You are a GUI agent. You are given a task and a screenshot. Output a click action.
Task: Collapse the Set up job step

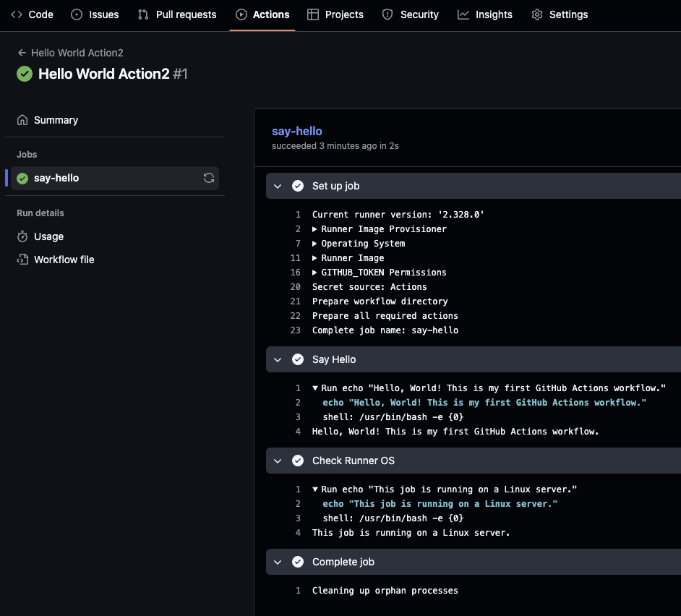pos(278,186)
